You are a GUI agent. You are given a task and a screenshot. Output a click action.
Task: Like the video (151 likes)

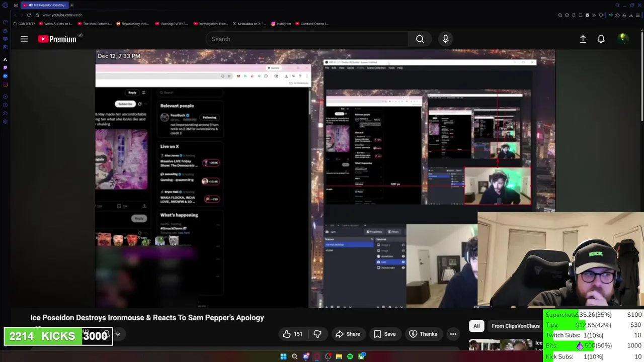click(x=292, y=334)
